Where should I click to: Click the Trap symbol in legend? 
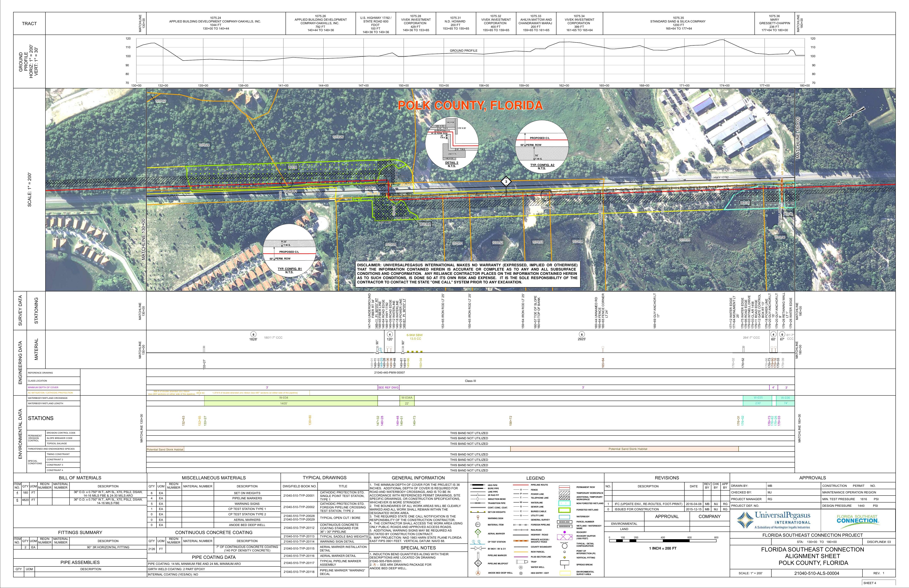click(x=522, y=562)
